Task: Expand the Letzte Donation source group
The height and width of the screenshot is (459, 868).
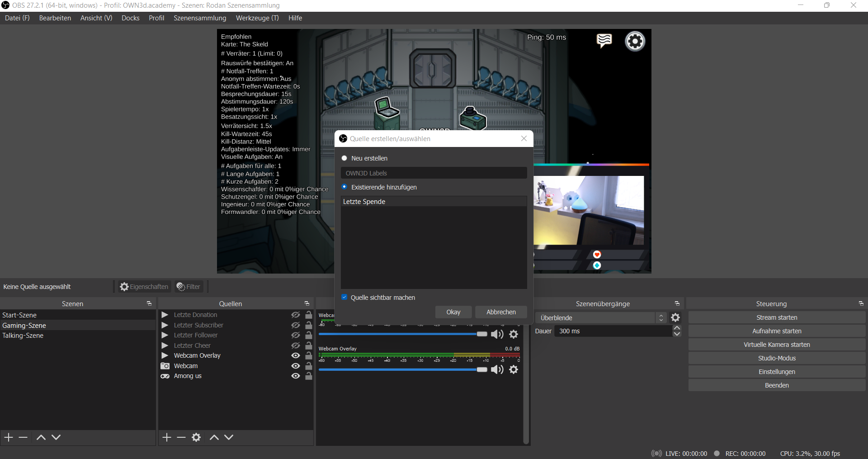Action: pyautogui.click(x=165, y=315)
